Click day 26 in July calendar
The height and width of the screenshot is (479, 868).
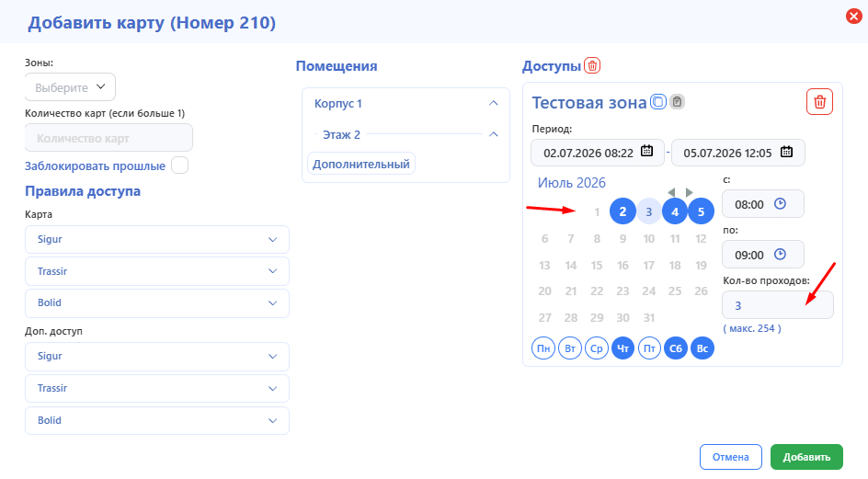click(x=701, y=291)
